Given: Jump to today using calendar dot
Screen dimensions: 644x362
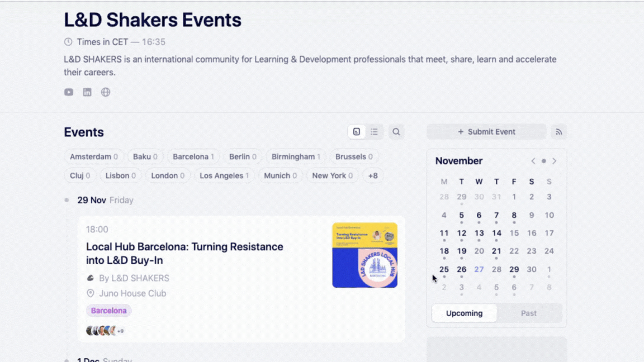Looking at the screenshot, I should coord(544,161).
